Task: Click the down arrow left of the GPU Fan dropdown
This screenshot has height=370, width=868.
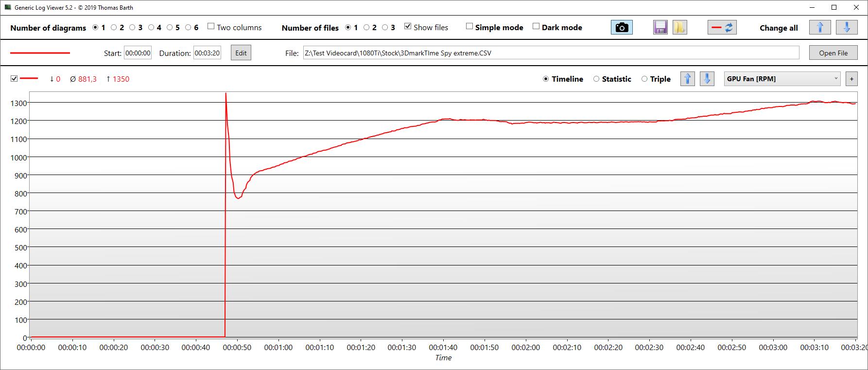Action: point(707,79)
